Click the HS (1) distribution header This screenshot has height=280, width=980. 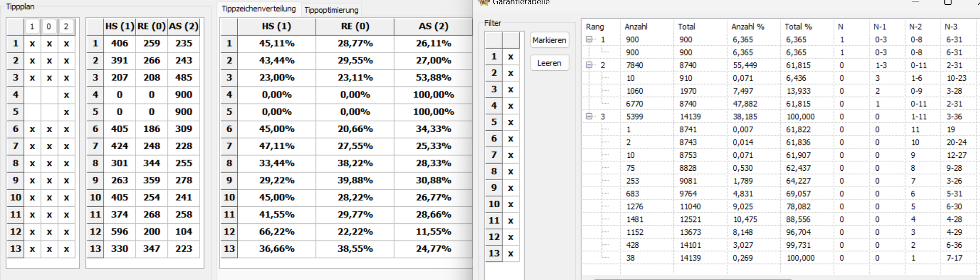pyautogui.click(x=277, y=27)
